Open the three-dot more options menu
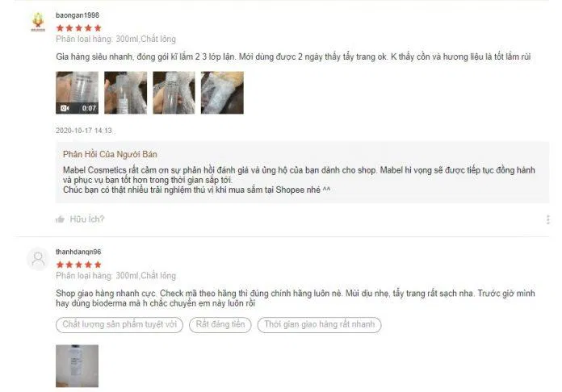Screen dimensions: 562x392 [547, 219]
